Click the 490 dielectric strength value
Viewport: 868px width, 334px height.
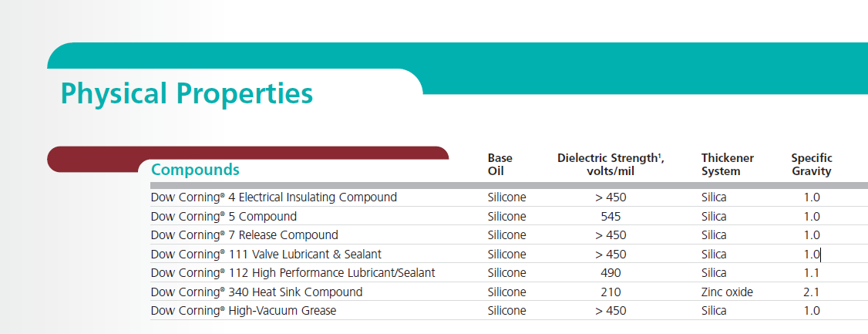click(x=611, y=273)
